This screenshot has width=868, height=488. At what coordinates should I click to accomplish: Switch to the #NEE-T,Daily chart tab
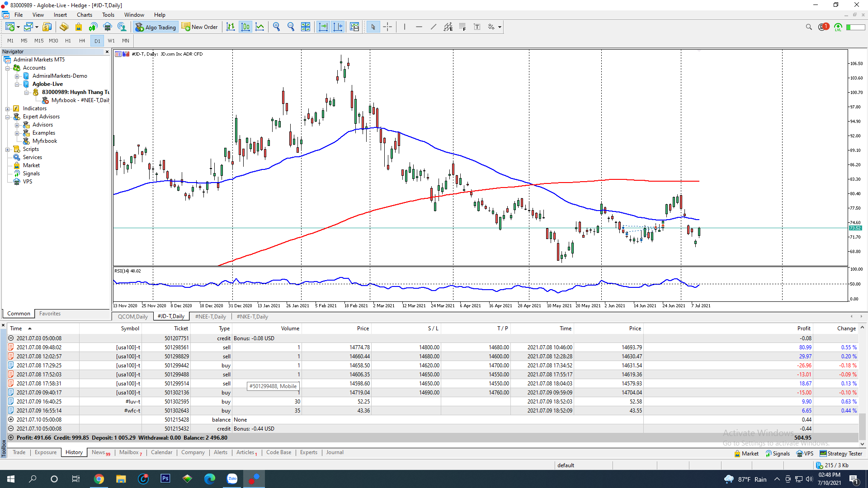(210, 317)
